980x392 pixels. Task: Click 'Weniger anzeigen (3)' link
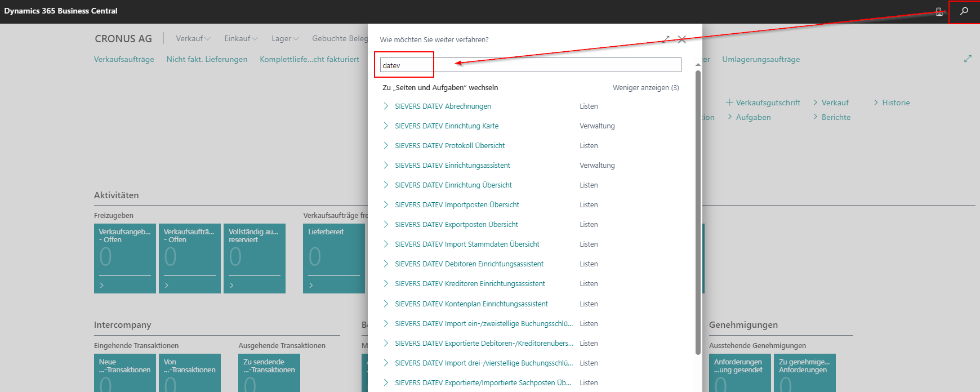[645, 88]
